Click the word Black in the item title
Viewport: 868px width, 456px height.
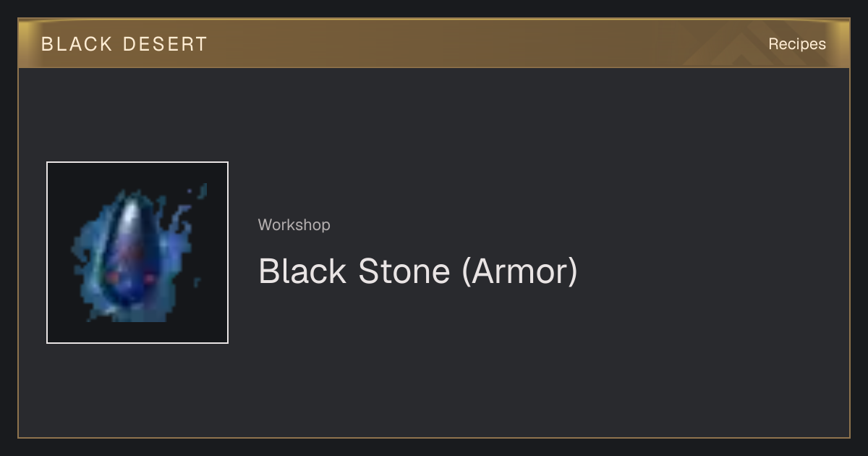pyautogui.click(x=302, y=271)
